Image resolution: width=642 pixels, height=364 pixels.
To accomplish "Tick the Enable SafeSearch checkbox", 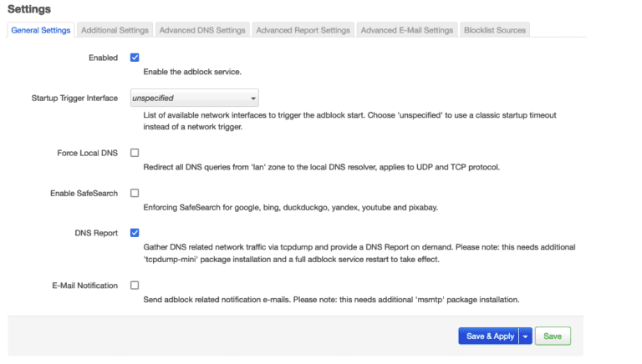I will [135, 193].
